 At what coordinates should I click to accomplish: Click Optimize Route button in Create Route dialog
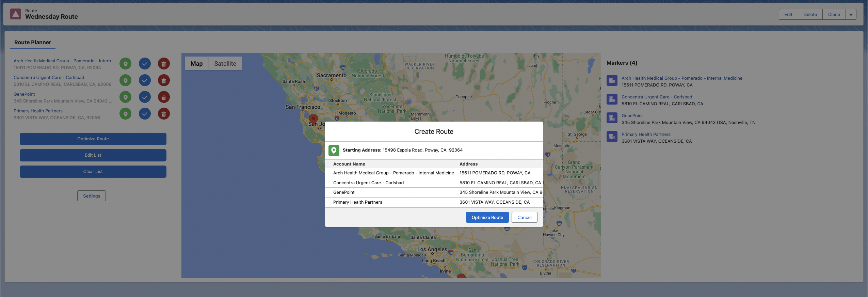[487, 217]
